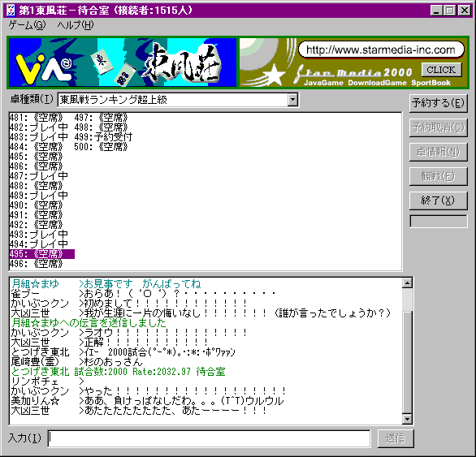Click the CLICK button in the advertisement

tap(442, 70)
